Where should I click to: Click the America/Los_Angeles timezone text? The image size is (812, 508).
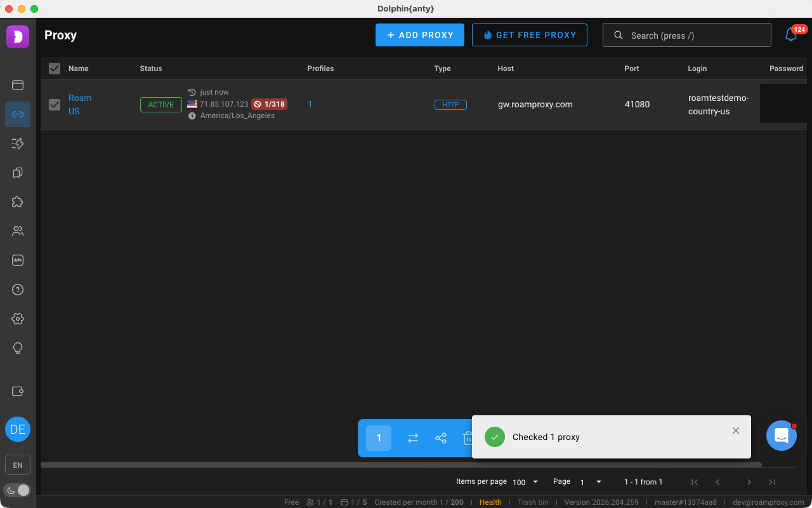pyautogui.click(x=237, y=116)
